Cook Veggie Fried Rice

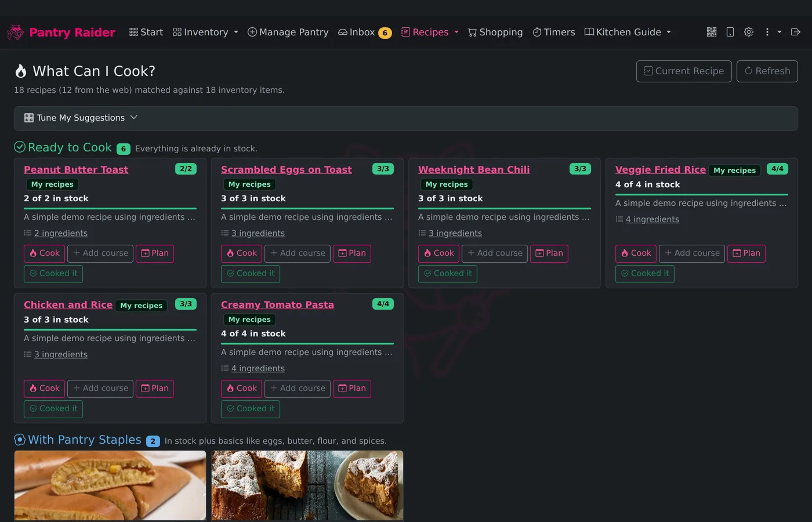point(636,253)
